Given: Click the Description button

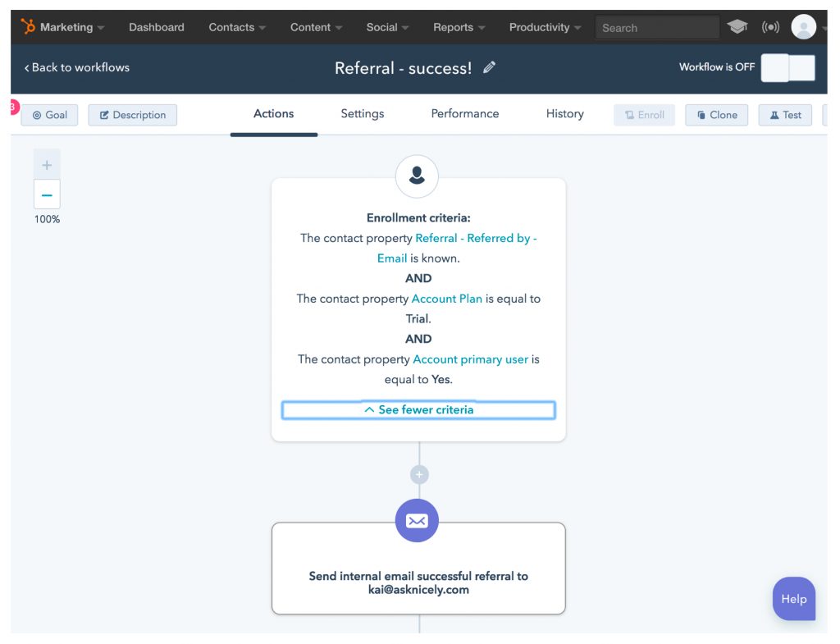Looking at the screenshot, I should pyautogui.click(x=132, y=115).
